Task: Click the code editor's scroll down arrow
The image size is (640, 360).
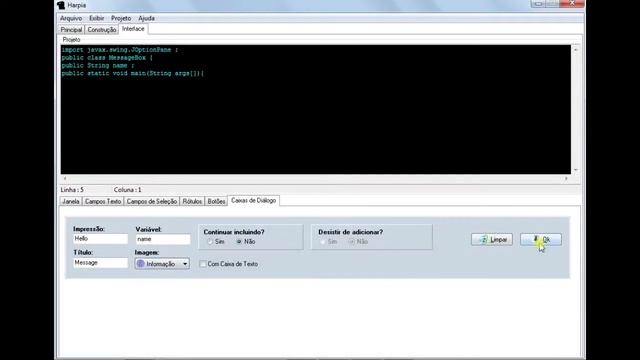Action: [x=576, y=170]
